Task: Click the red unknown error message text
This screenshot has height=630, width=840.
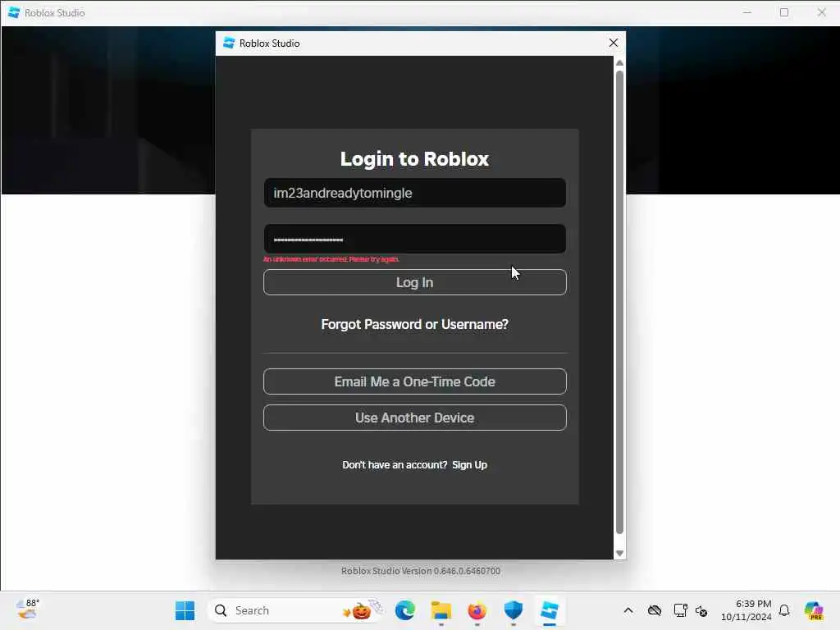Action: click(331, 259)
